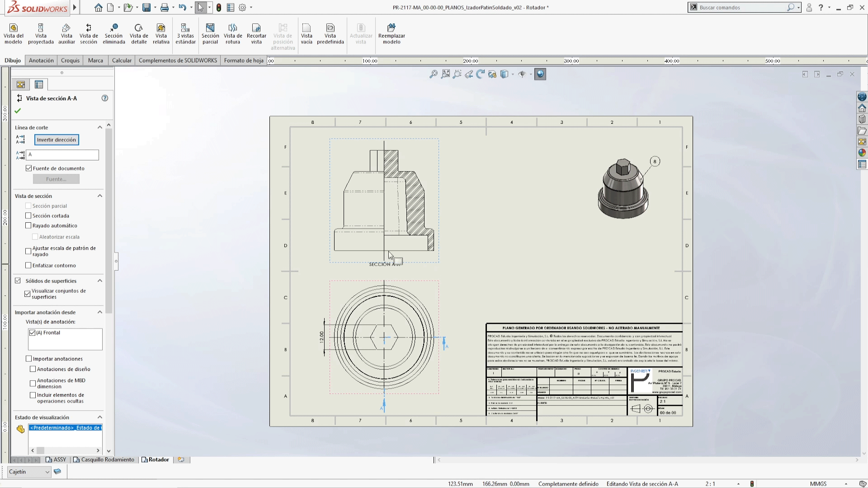Select the SECCIÓN A-A label on the drawing
868x488 pixels.
[384, 264]
